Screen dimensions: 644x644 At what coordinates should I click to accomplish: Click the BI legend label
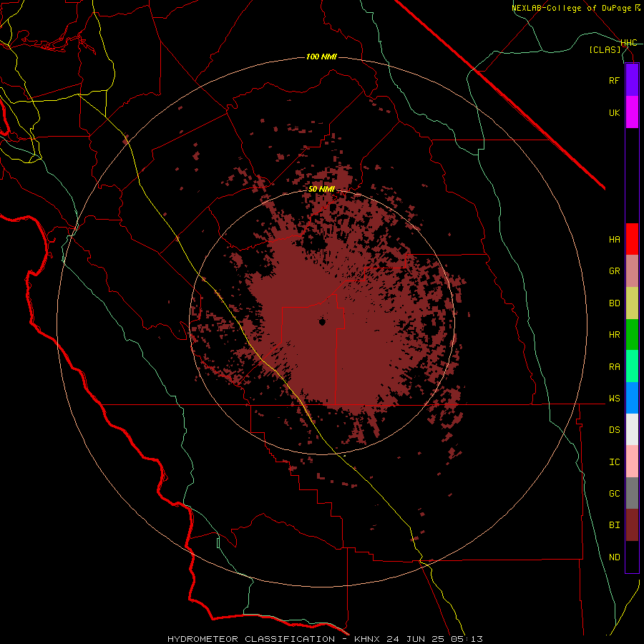point(614,525)
